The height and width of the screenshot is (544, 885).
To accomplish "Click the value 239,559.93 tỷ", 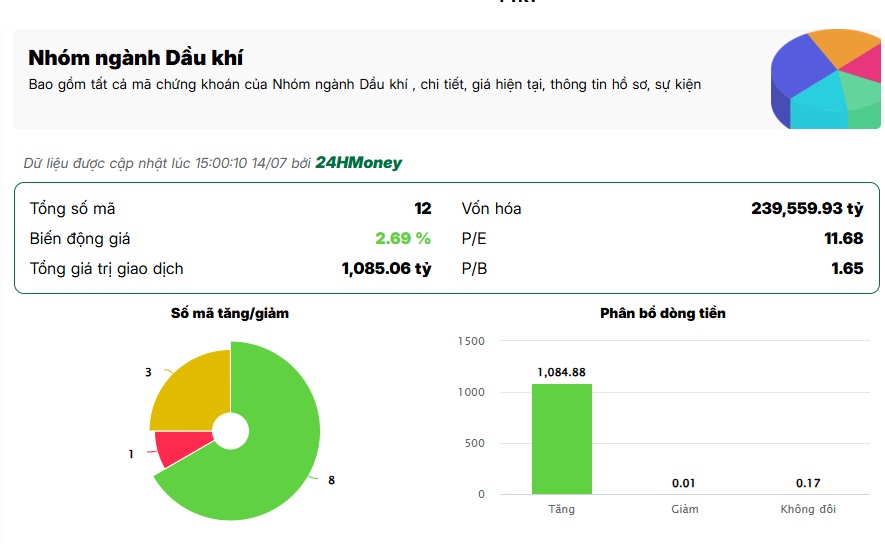I will point(807,209).
